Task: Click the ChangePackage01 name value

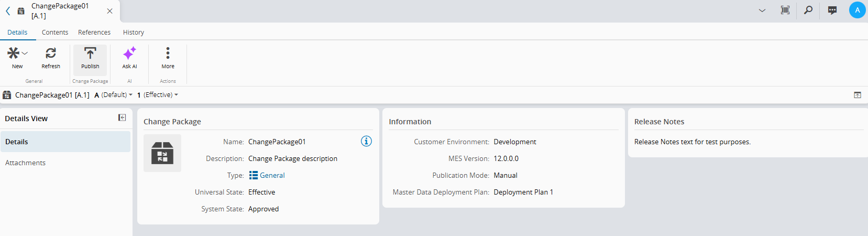Action: point(277,142)
